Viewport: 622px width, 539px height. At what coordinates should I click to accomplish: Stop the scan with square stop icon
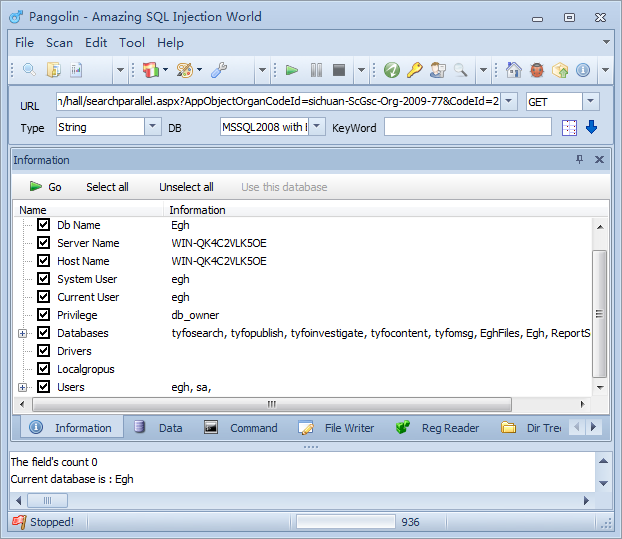[339, 70]
